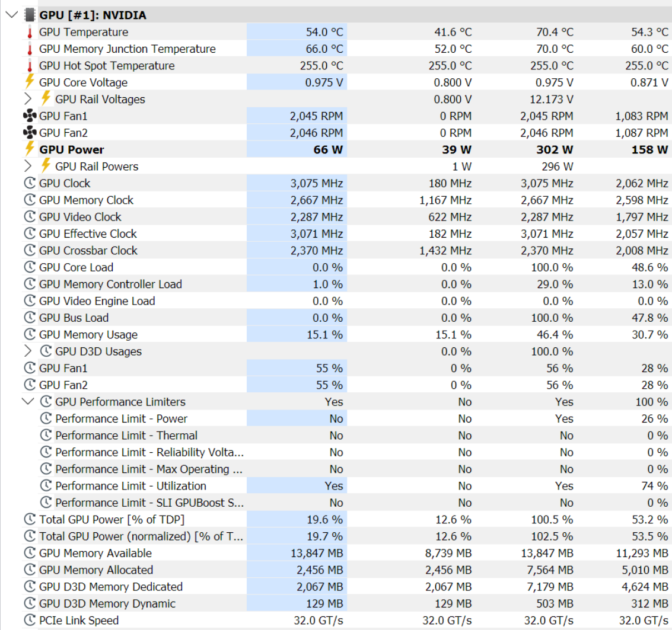Image resolution: width=672 pixels, height=630 pixels.
Task: Collapse the GPU [#1]: NVIDIA section
Action: point(11,15)
